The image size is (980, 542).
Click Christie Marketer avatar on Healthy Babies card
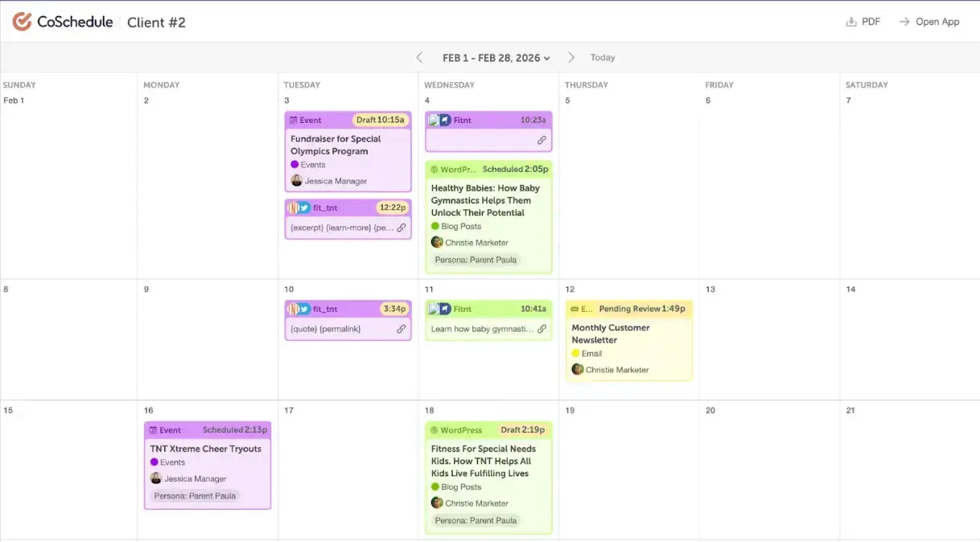tap(437, 242)
